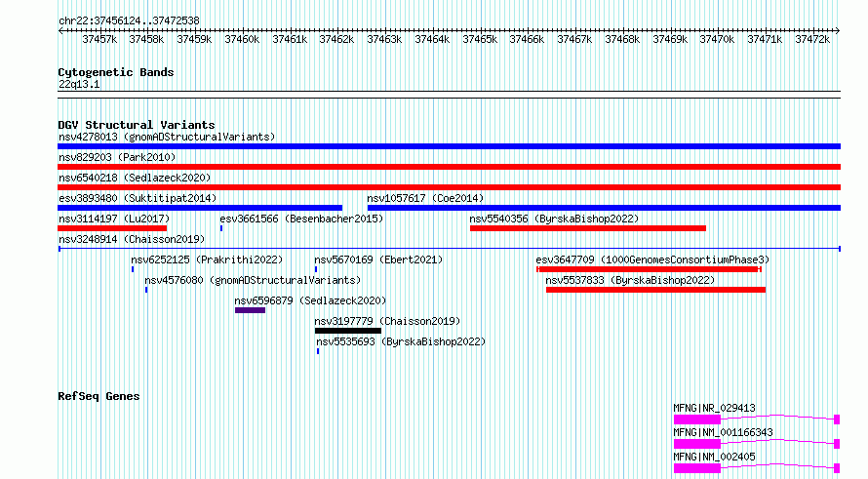Screen dimensions: 868x479
Task: Click the 37467k ruler position
Action: pyautogui.click(x=574, y=39)
